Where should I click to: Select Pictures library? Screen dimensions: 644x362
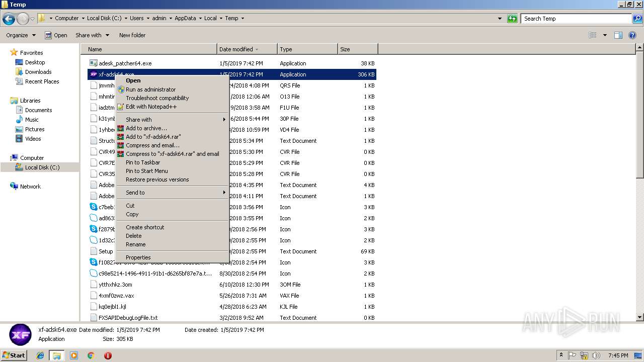pos(35,129)
